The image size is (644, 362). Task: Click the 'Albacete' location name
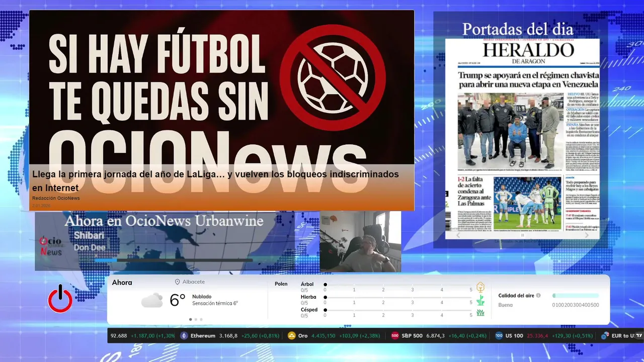(x=194, y=282)
